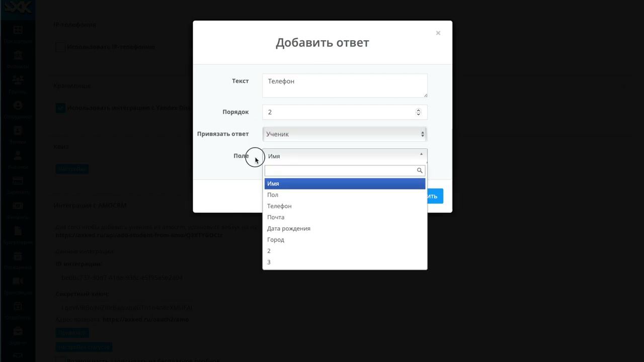This screenshot has height=362, width=644.
Task: Choose Телефон from the field list
Action: 345,206
